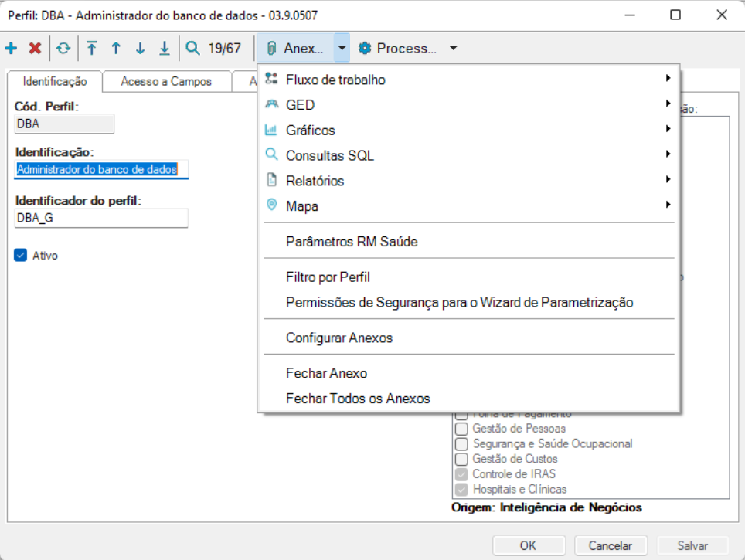Click the Cancelar button
The width and height of the screenshot is (745, 560).
pos(611,546)
